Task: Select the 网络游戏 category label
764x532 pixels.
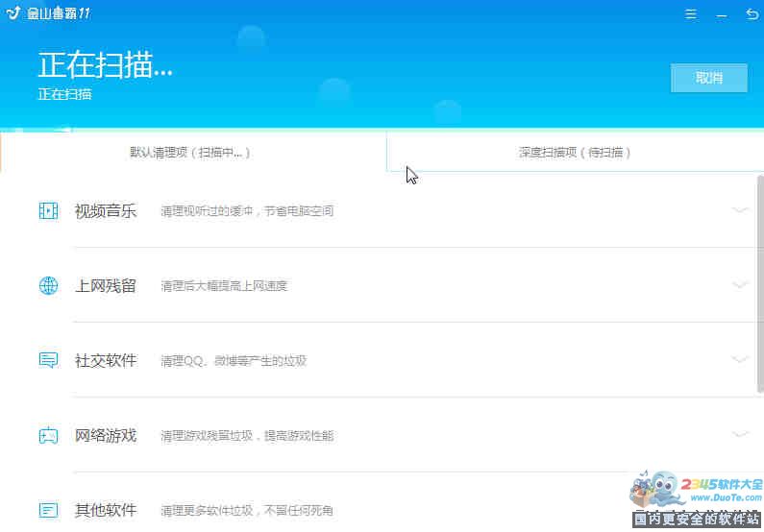Action: (x=106, y=435)
